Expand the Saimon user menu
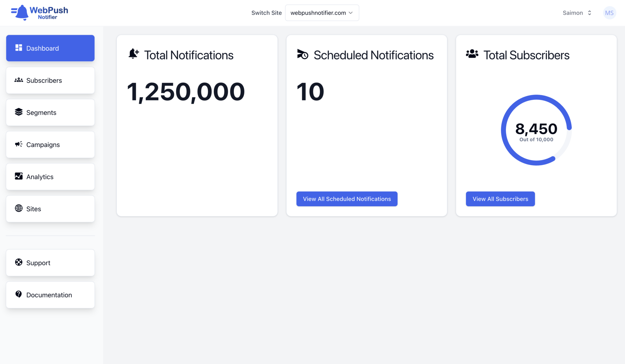 576,13
